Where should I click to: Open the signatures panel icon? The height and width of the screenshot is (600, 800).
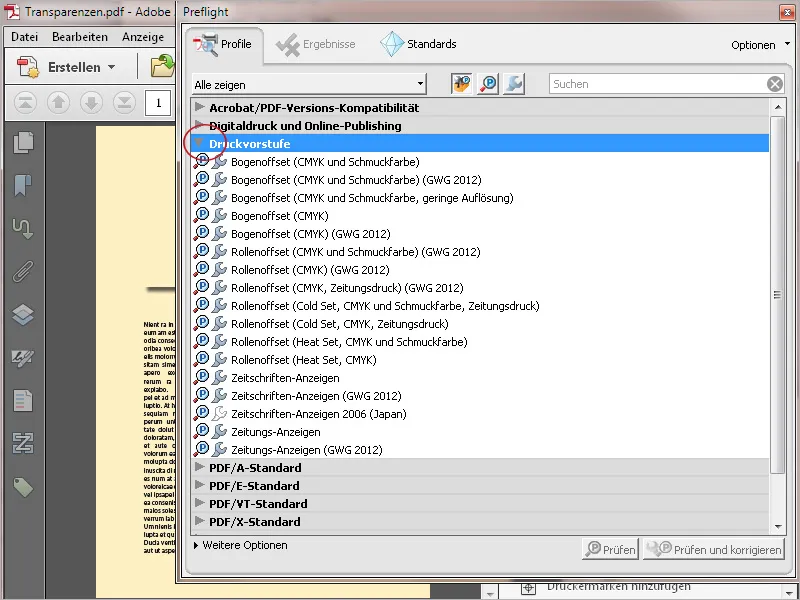(23, 358)
